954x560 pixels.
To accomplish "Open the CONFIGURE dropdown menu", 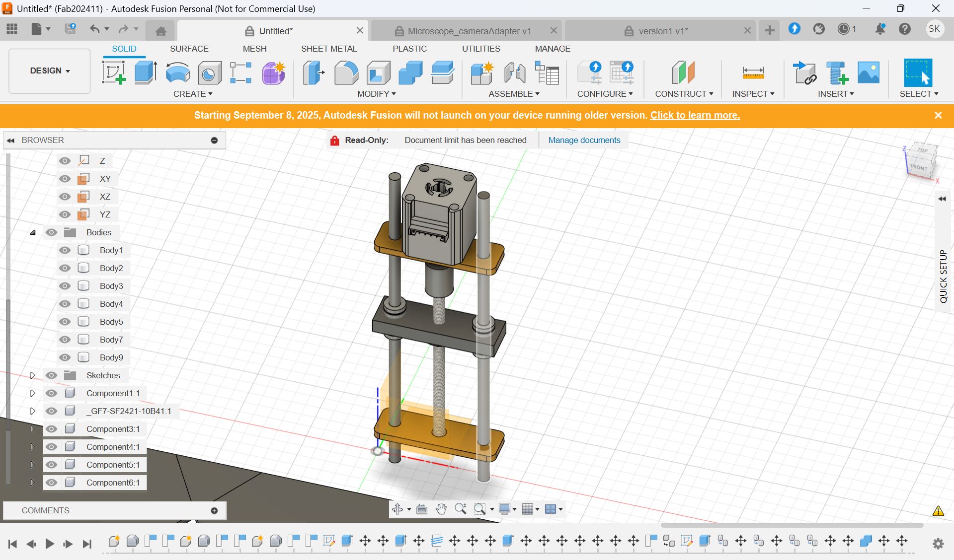I will (605, 94).
